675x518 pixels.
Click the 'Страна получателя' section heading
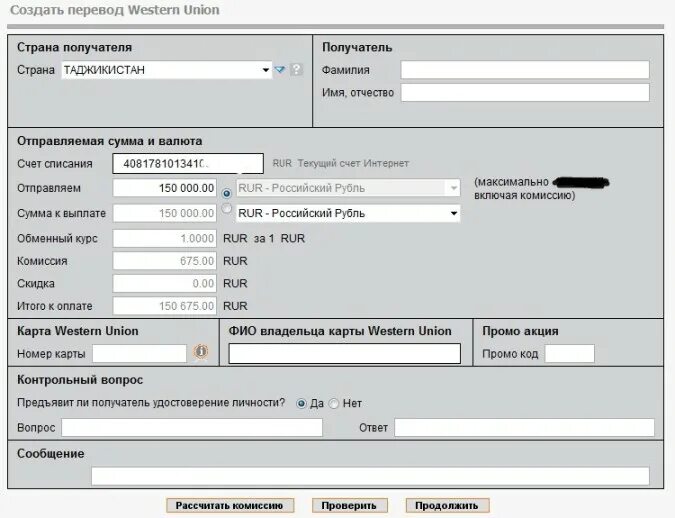74,47
